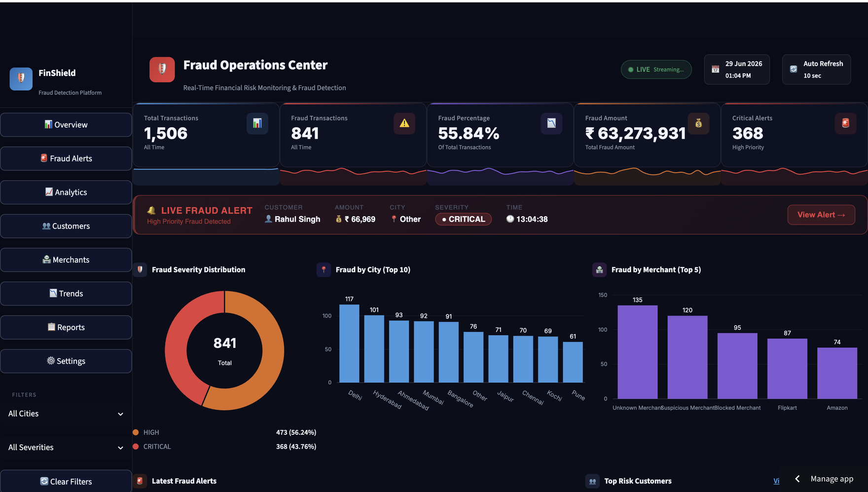The height and width of the screenshot is (492, 868).
Task: Click the 368 (43.76%) CRITICAL value
Action: click(296, 447)
